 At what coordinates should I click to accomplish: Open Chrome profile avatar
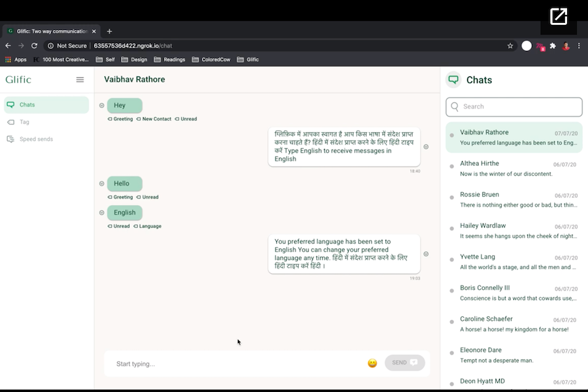tap(566, 46)
